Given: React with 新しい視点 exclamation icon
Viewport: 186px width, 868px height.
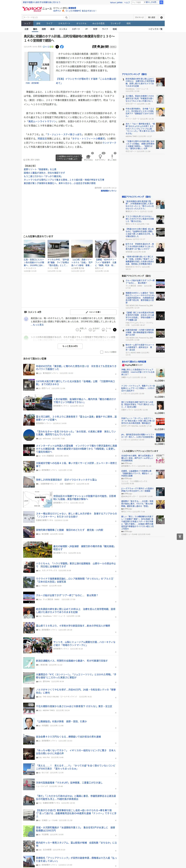Looking at the screenshot, I should click(x=112, y=157).
